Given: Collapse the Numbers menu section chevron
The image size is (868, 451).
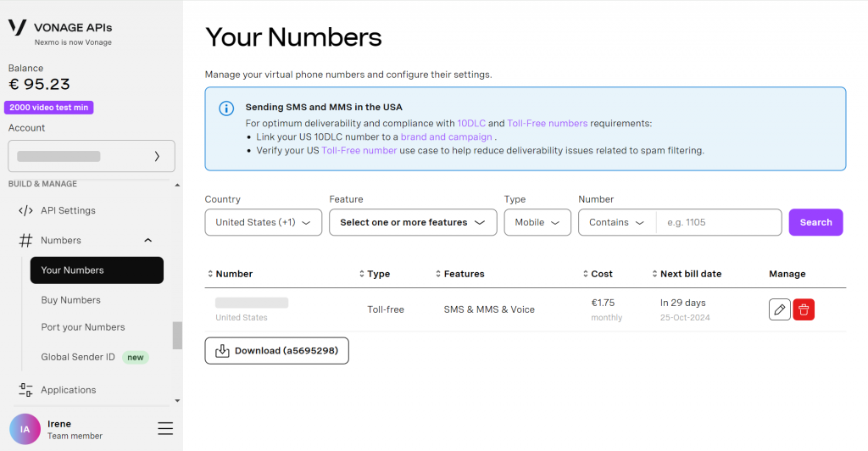Looking at the screenshot, I should pos(147,240).
